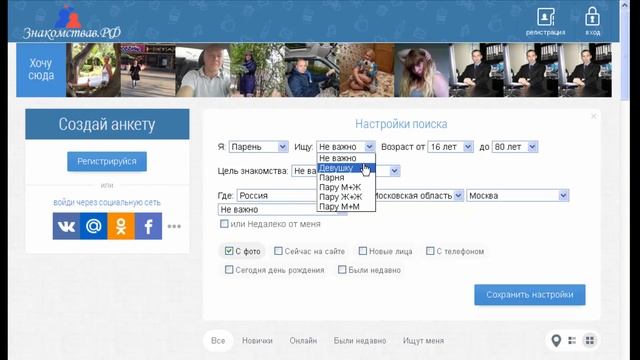Screen dimensions: 640x360
Task: Choose 'Пару Ж+Ж' option
Action: 346,197
